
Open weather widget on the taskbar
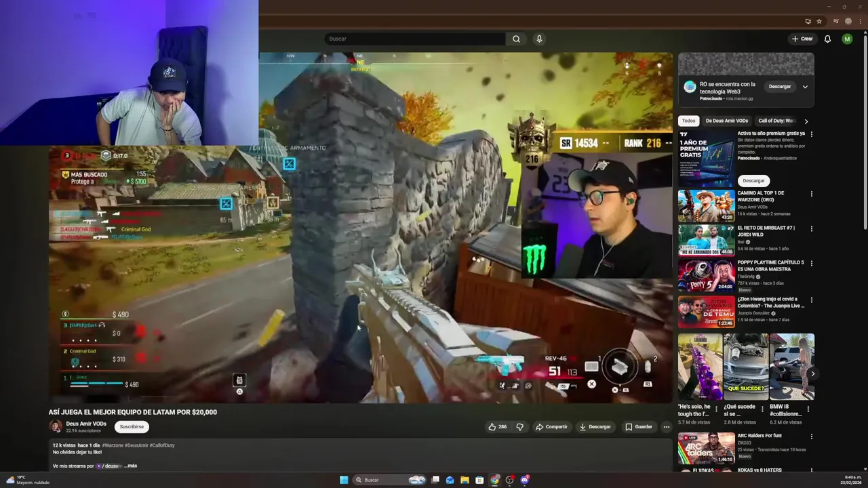[x=27, y=480]
